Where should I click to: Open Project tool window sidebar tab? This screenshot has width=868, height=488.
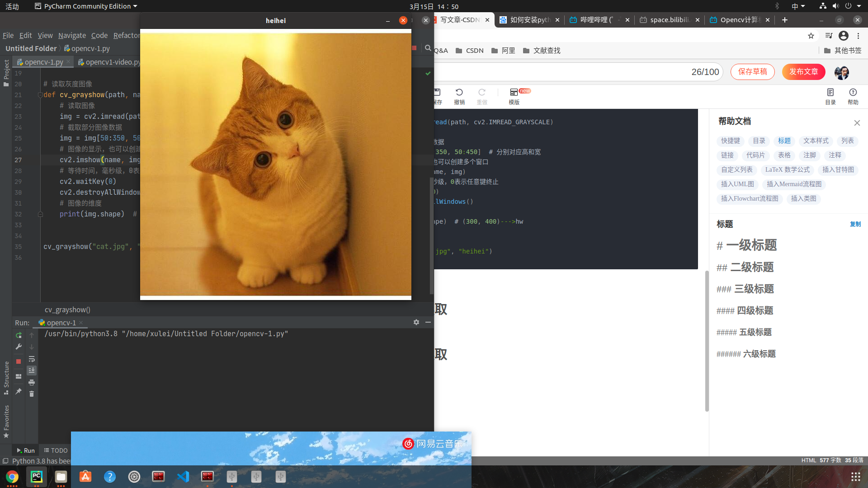6,73
